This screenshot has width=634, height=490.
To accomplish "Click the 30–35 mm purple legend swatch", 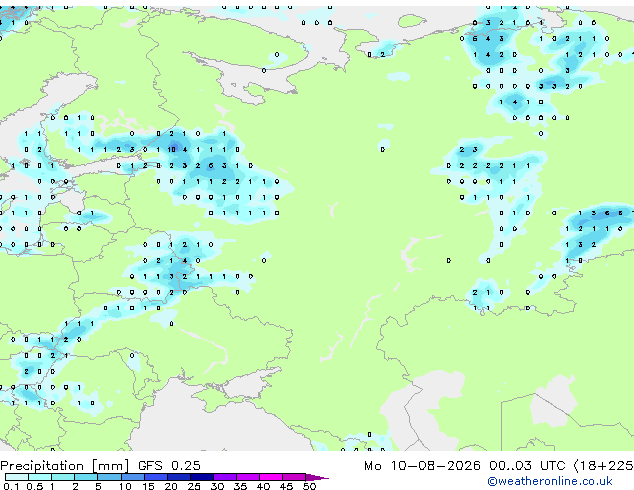I will pyautogui.click(x=224, y=477).
